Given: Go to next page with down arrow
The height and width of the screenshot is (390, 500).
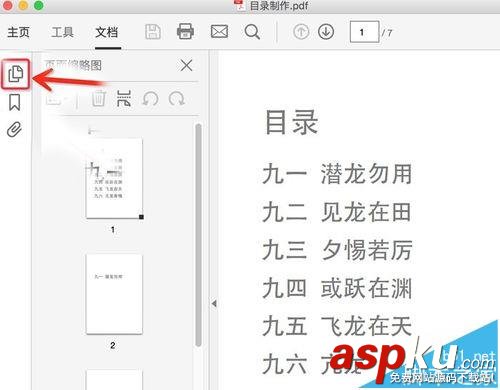Looking at the screenshot, I should (326, 32).
